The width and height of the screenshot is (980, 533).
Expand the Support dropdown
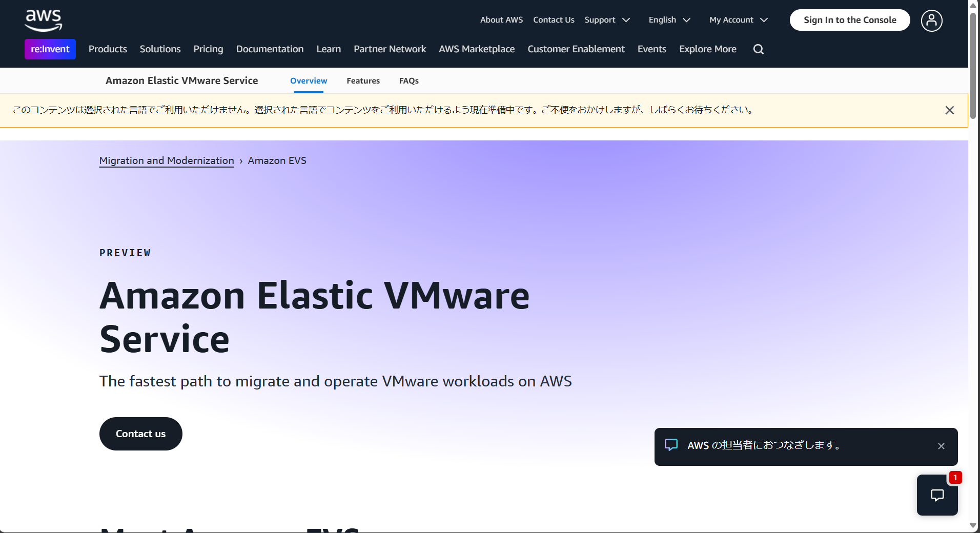(607, 19)
